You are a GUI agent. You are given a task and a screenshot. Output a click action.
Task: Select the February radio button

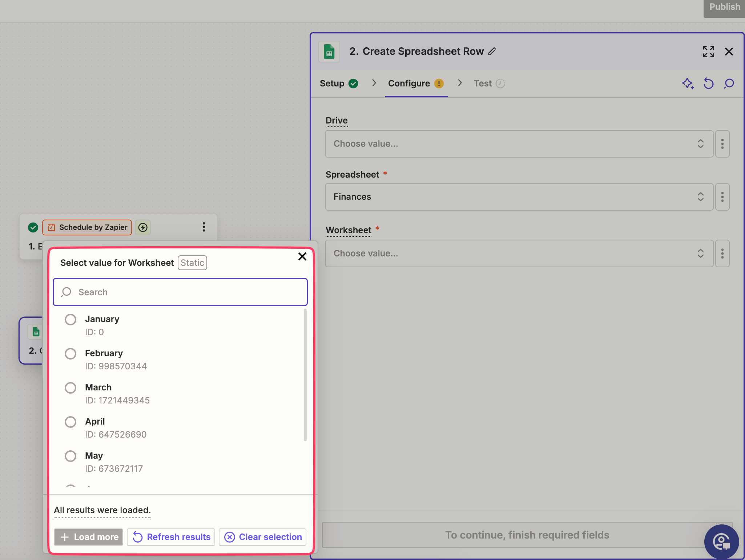coord(71,354)
